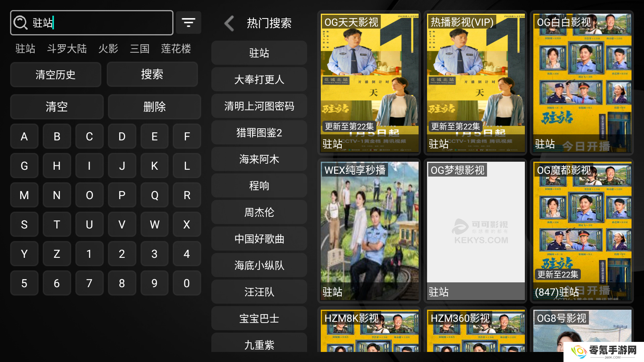Select hot search 清明上河图密码
Viewport: 644px width, 362px height.
coord(259,106)
